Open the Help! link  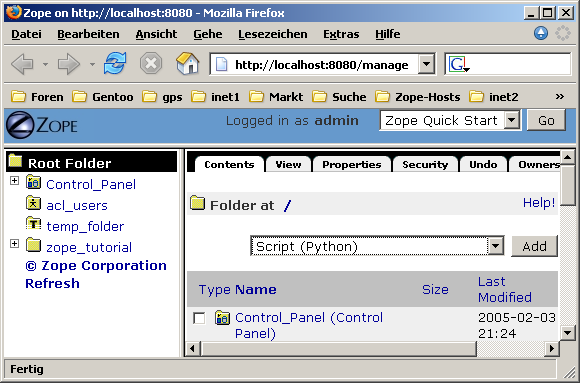pyautogui.click(x=539, y=202)
